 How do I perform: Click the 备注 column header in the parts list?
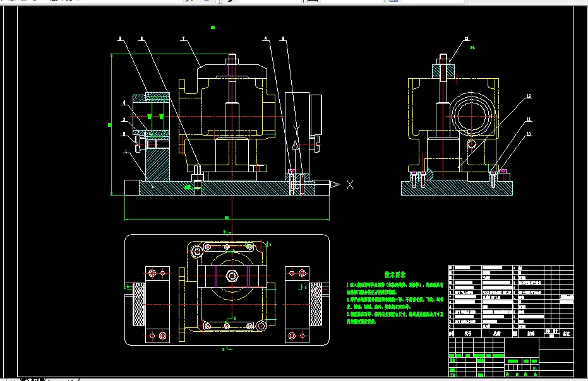pos(567,334)
